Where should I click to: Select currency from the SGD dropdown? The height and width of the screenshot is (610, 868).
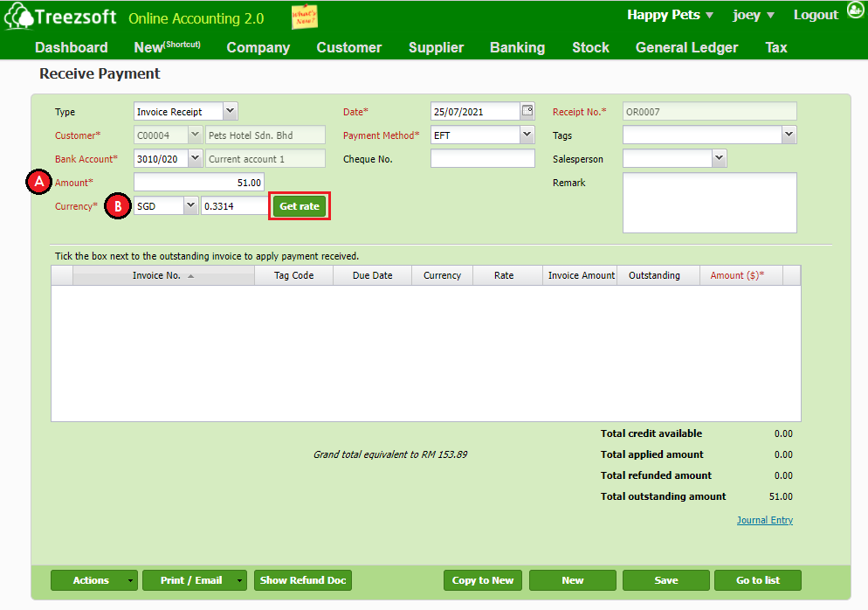pos(191,205)
